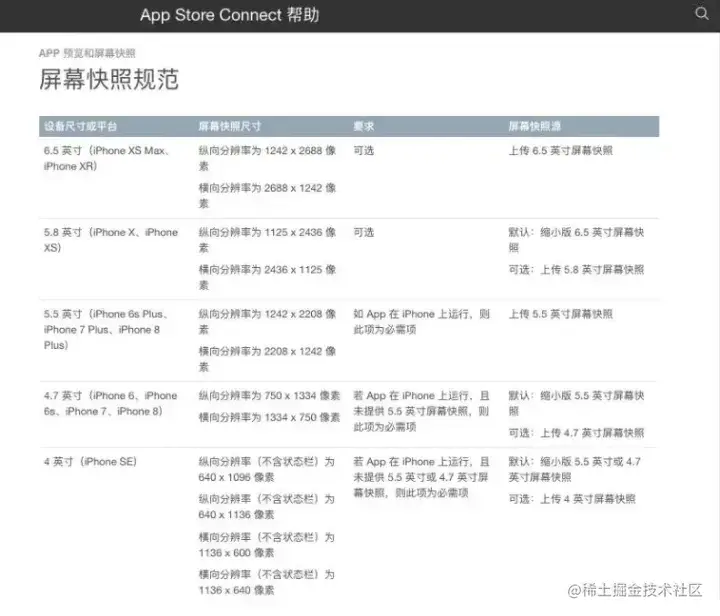Click 可选 in the 6.5 英寸 row
The image size is (720, 616).
click(364, 151)
